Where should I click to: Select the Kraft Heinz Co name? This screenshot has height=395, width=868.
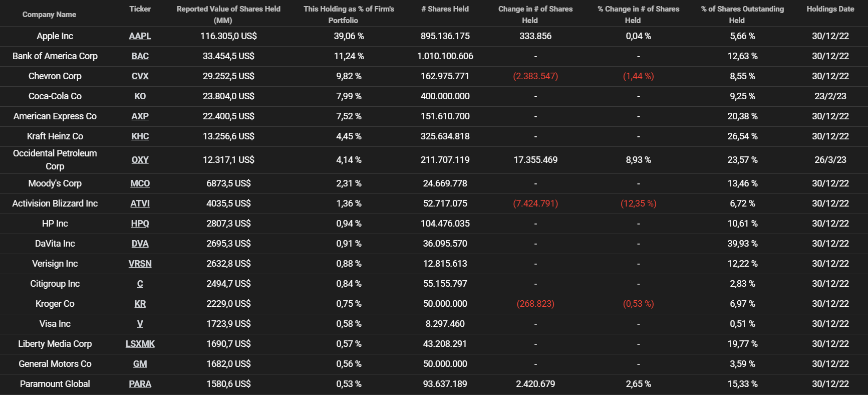tap(55, 136)
